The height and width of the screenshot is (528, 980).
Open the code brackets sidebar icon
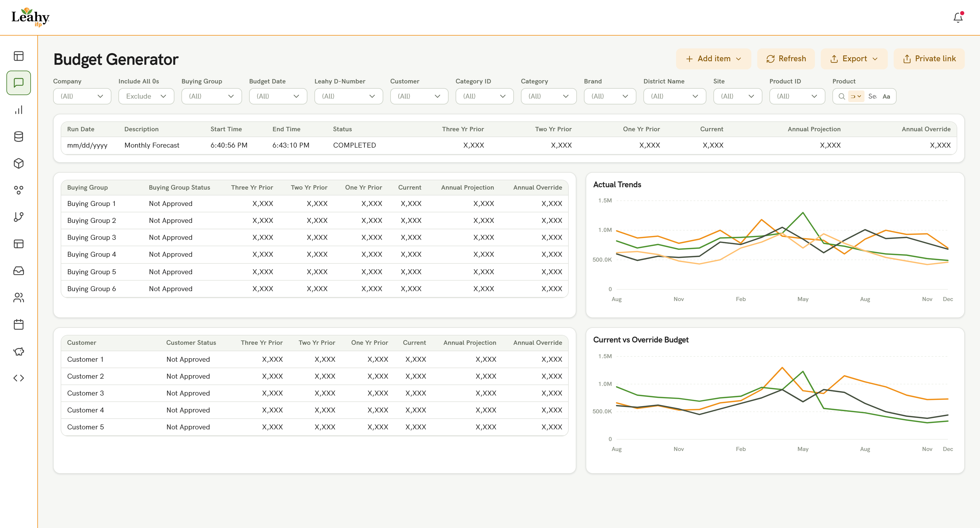(19, 378)
